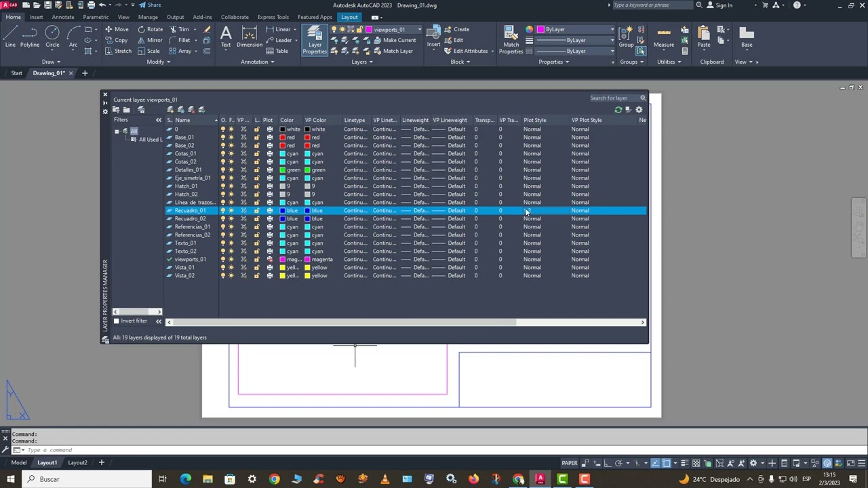Viewport: 868px width, 488px height.
Task: Refresh the layer list
Action: (618, 110)
